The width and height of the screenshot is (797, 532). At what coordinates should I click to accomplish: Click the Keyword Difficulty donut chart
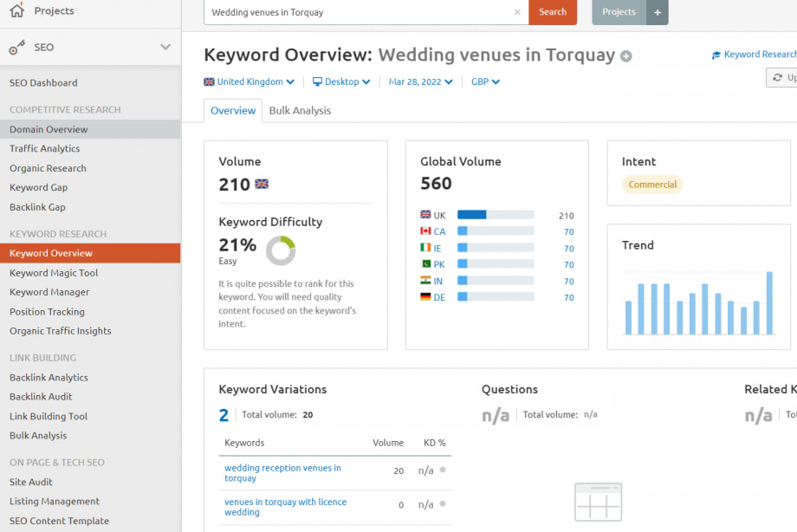click(281, 250)
